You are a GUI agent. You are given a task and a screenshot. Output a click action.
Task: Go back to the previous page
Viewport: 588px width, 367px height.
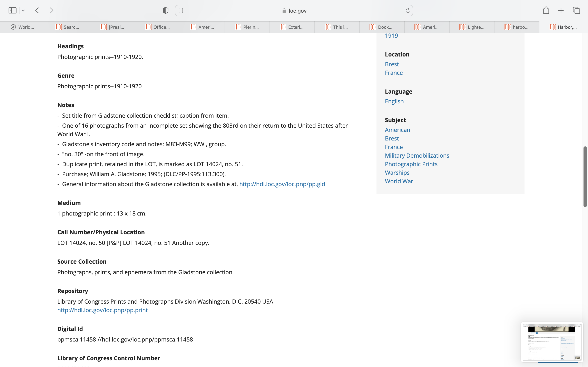37,10
